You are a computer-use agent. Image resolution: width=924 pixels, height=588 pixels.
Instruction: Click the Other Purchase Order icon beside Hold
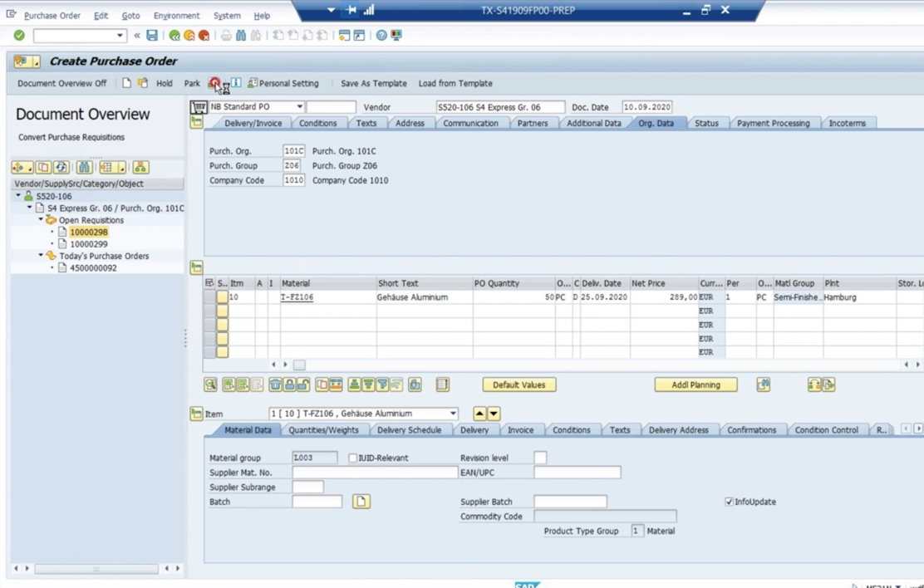[x=143, y=83]
